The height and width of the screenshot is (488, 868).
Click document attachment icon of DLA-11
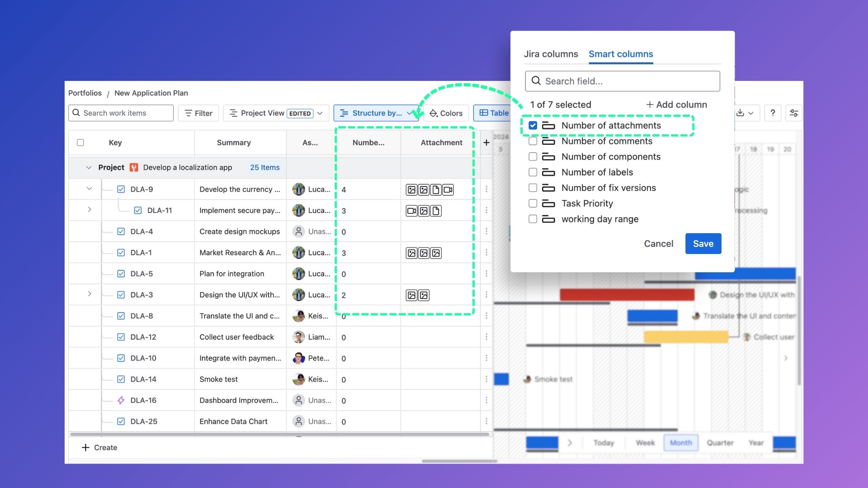tap(436, 211)
